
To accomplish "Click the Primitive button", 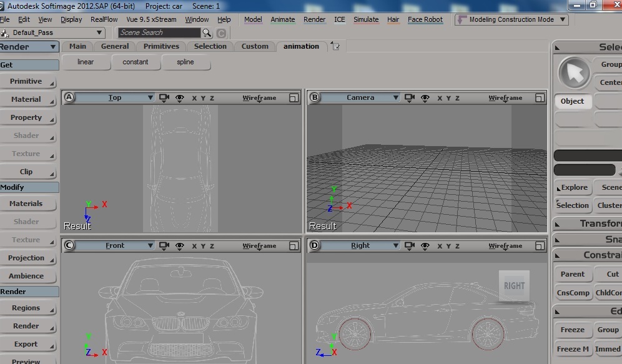I will (27, 81).
